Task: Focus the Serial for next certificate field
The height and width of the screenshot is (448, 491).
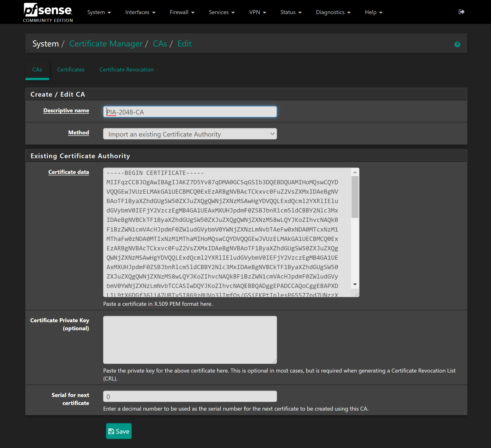Action: tap(190, 396)
